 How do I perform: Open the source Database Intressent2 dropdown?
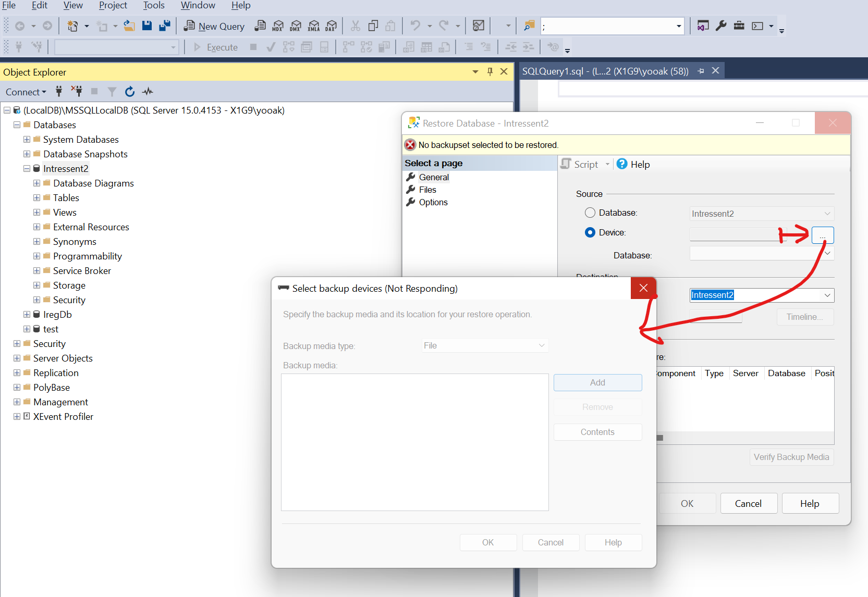click(827, 214)
